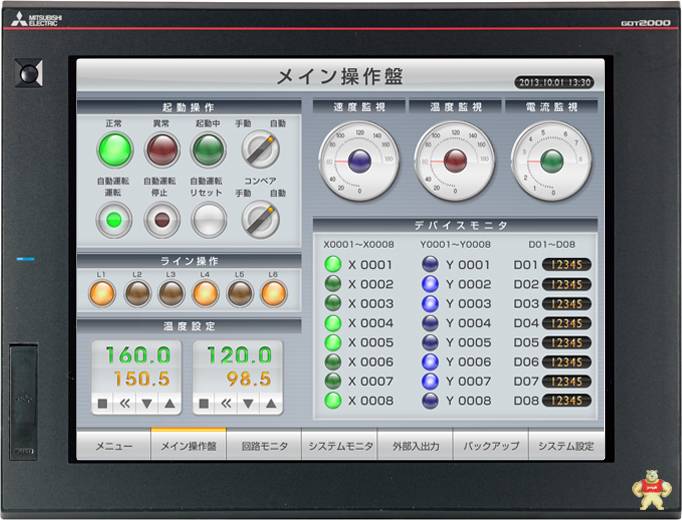
Task: Select the D01 value 12345
Action: [x=567, y=264]
